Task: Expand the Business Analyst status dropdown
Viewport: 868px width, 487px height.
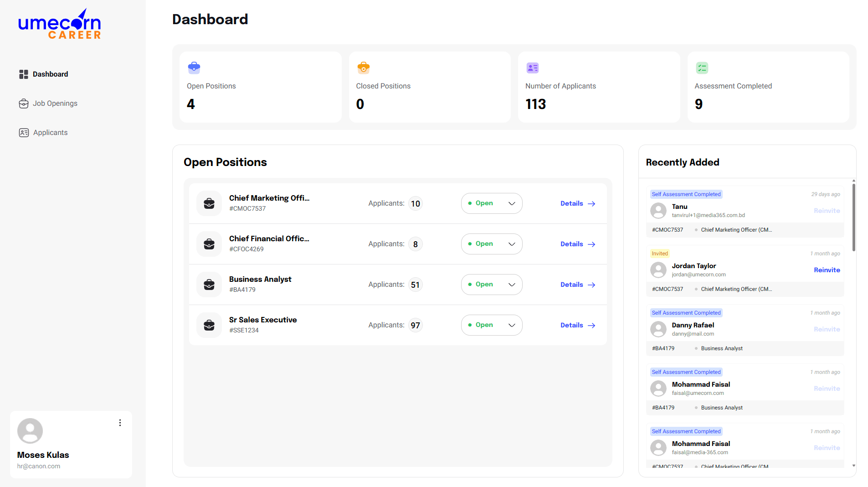Action: pos(491,285)
